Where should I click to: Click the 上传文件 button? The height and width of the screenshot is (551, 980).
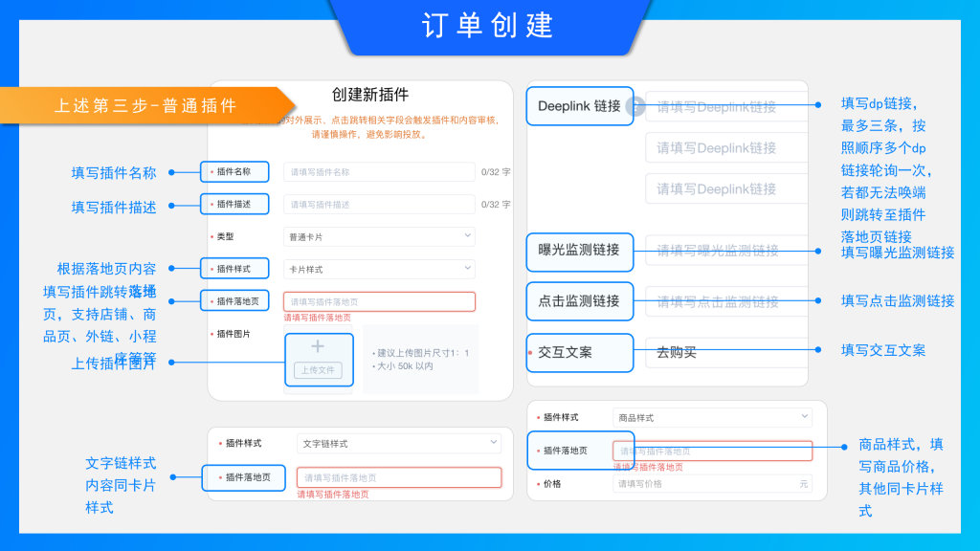click(318, 370)
